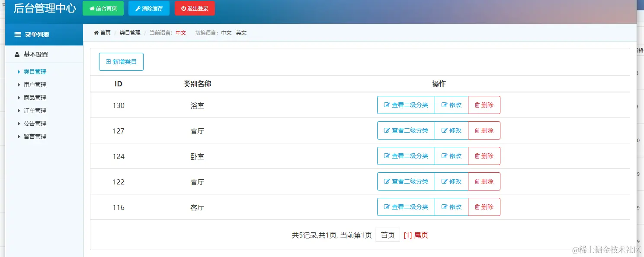Open 用户管理 in the sidebar
The height and width of the screenshot is (257, 644).
pos(35,85)
